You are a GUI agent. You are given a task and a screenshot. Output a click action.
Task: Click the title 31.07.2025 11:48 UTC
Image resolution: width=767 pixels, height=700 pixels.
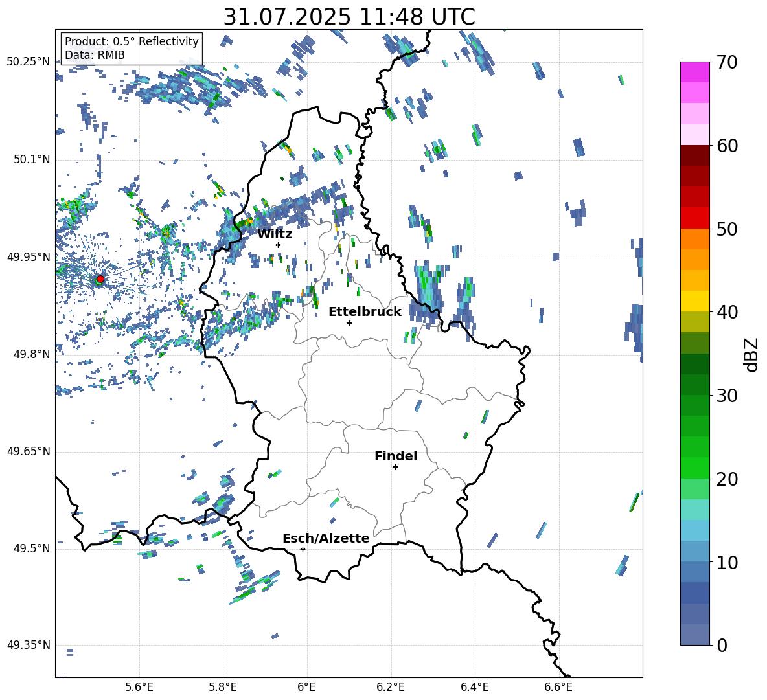click(x=349, y=17)
